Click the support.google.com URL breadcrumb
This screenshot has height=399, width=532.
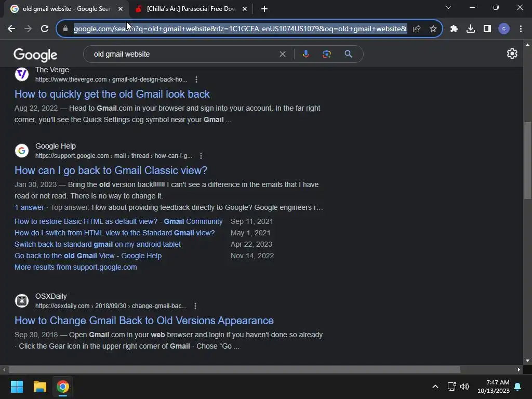point(113,156)
